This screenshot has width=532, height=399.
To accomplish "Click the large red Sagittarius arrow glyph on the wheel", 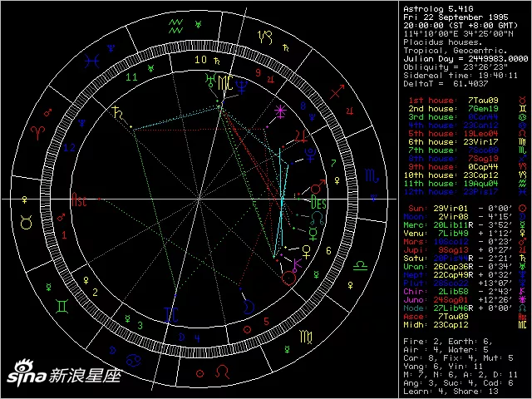I will point(337,91).
